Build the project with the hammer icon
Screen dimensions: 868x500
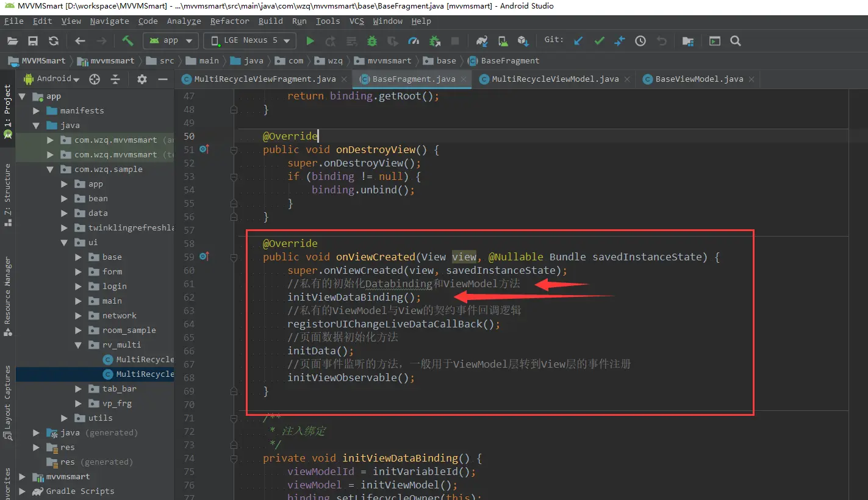127,41
